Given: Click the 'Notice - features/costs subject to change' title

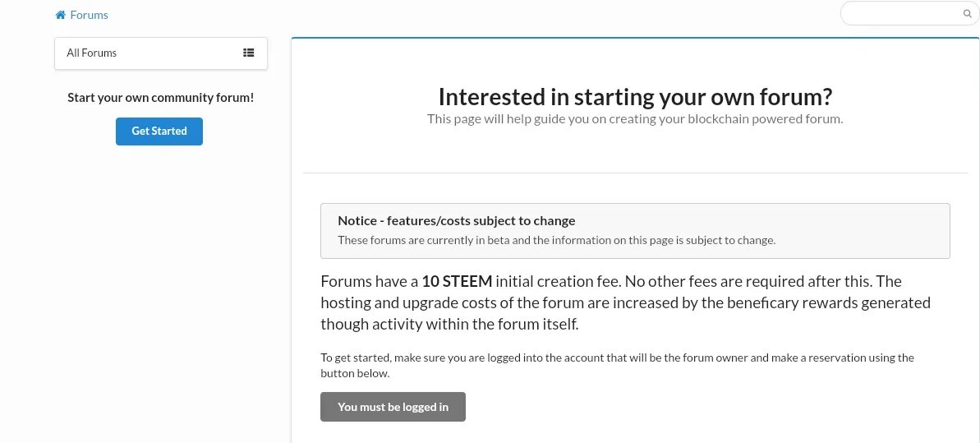Looking at the screenshot, I should (456, 221).
